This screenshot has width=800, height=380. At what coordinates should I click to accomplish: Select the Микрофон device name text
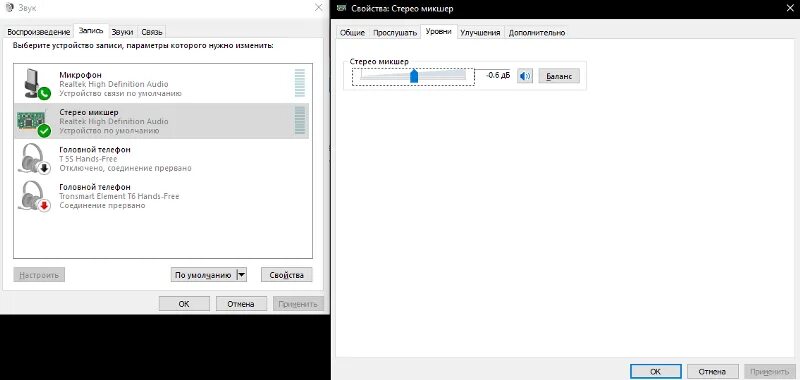pos(81,75)
